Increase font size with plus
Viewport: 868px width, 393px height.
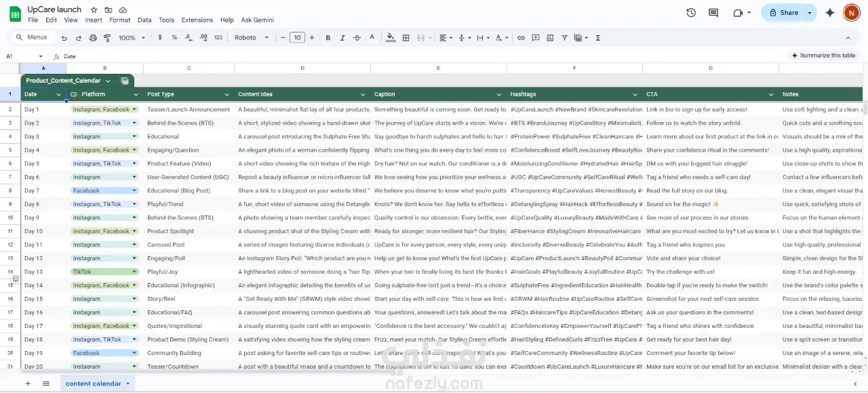click(x=312, y=38)
